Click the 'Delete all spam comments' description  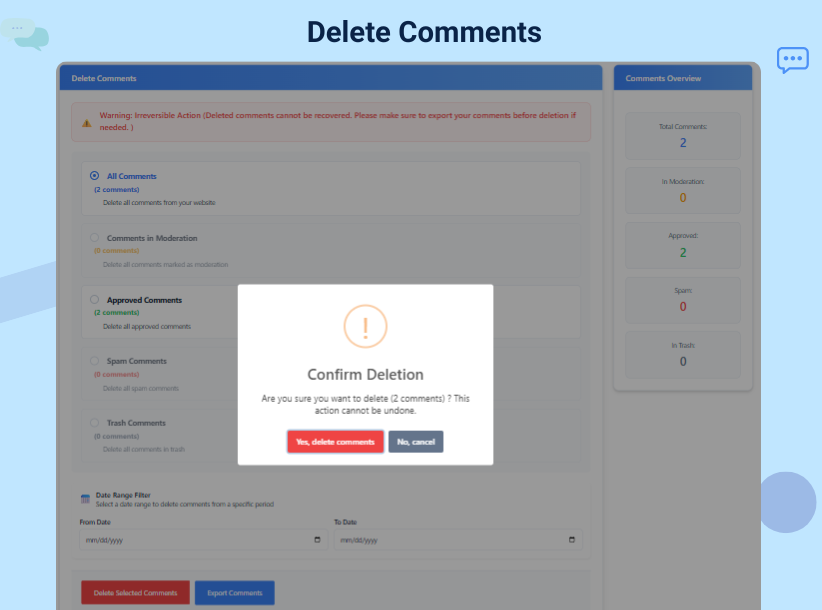tap(140, 388)
